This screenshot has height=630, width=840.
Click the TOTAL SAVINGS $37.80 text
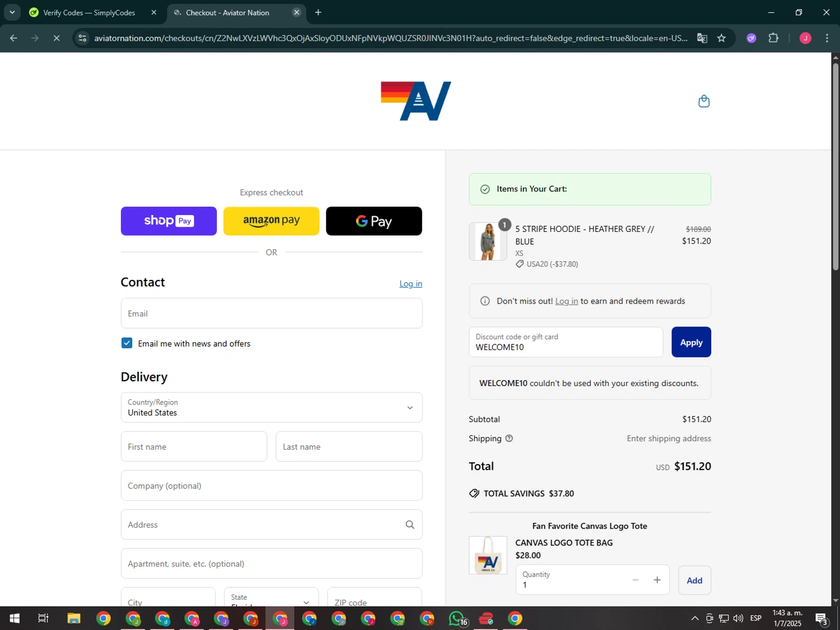pos(529,493)
